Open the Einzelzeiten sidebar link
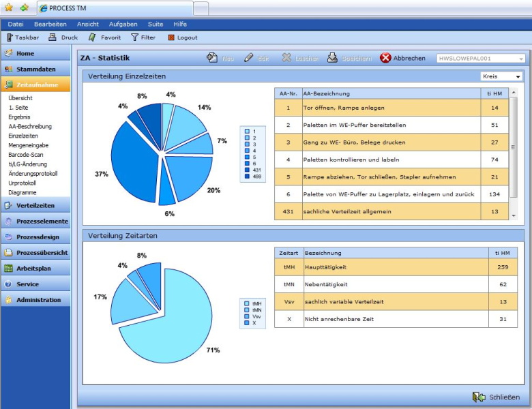Image resolution: width=532 pixels, height=409 pixels. (25, 136)
